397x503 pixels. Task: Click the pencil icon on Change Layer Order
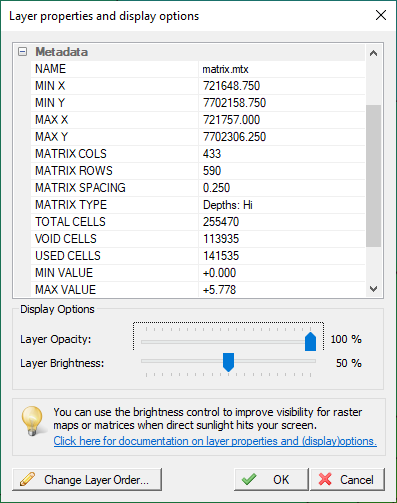[27, 479]
